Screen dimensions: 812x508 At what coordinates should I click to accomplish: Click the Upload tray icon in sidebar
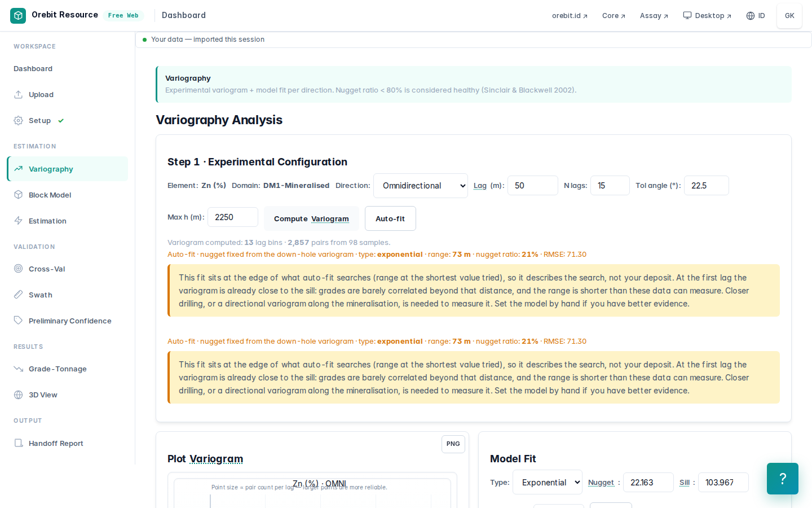click(19, 95)
